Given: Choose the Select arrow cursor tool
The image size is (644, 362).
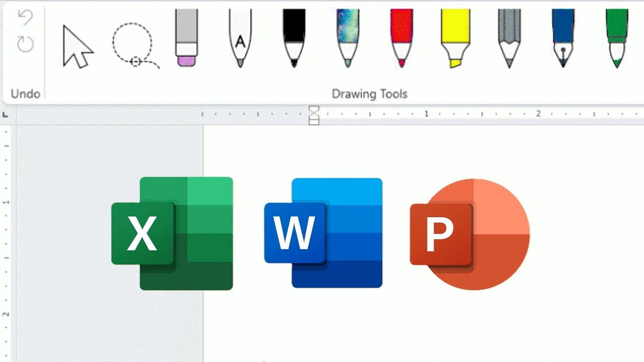Looking at the screenshot, I should tap(77, 46).
